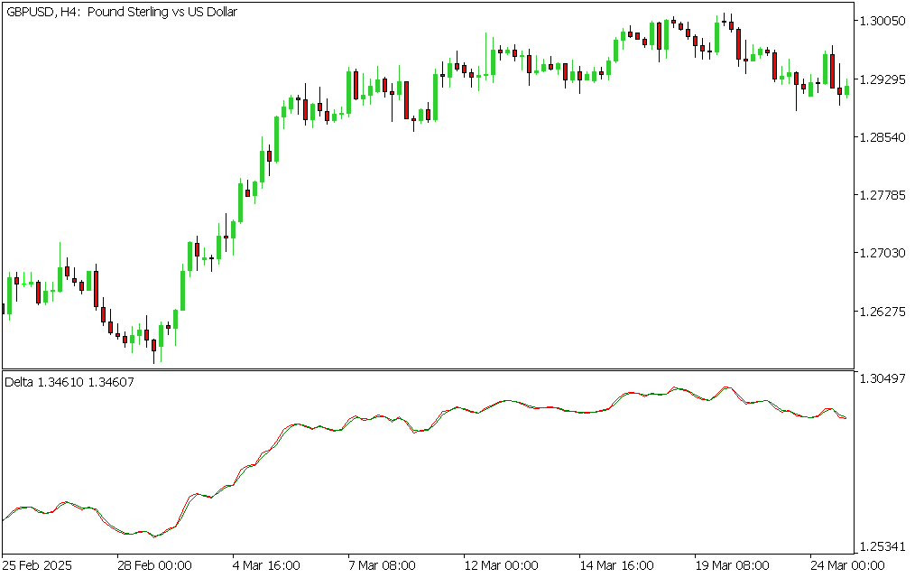This screenshot has height=578, width=924.
Task: Click the 1.26275 price axis label
Action: (885, 312)
